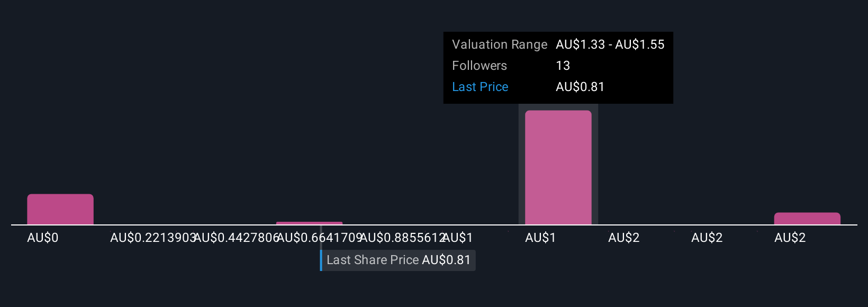Click the Followers count 13 in tooltip
The height and width of the screenshot is (307, 868).
pos(563,66)
